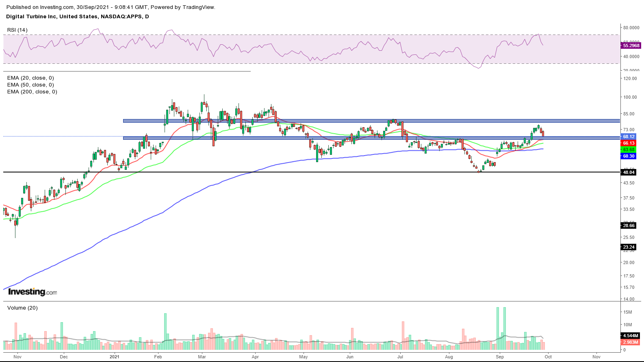Click the black 48.04 price level tag
Viewport: 644px width, 362px height.
tap(629, 172)
